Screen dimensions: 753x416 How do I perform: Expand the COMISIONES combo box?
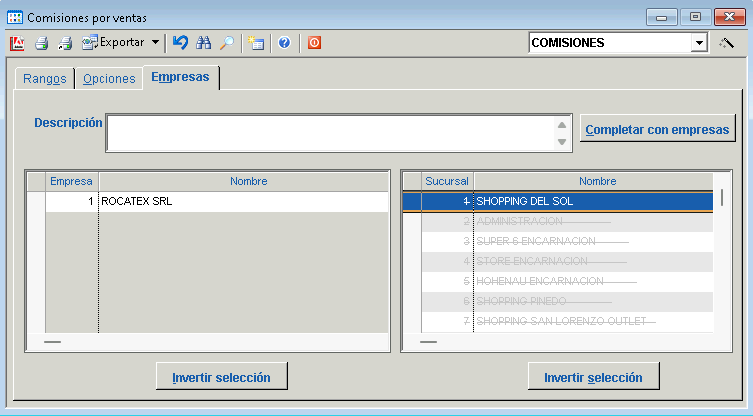pyautogui.click(x=698, y=43)
